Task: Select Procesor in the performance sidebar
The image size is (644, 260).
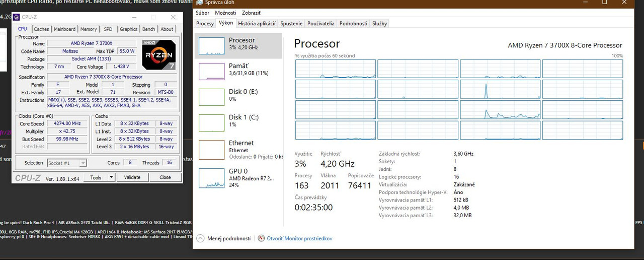Action: point(238,45)
